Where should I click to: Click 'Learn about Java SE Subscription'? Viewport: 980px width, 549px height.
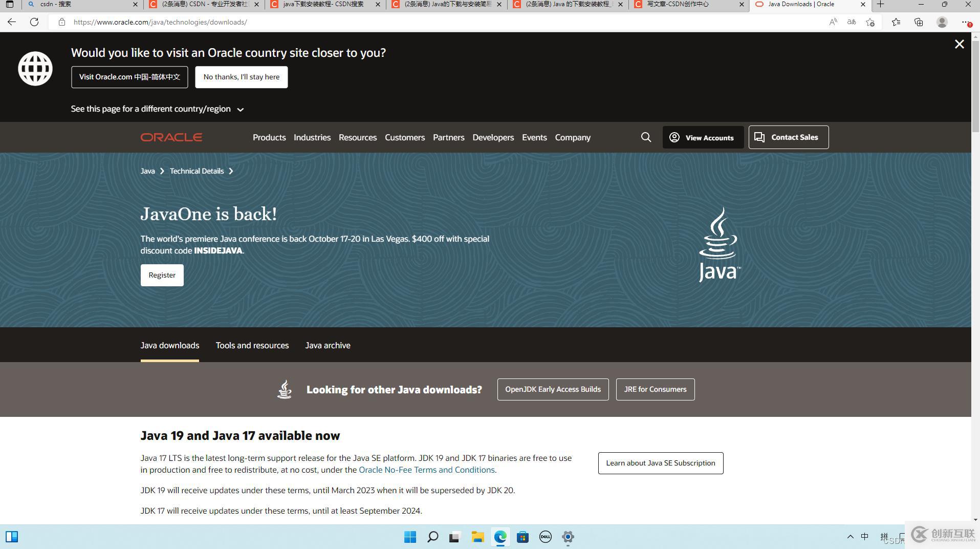pyautogui.click(x=661, y=463)
